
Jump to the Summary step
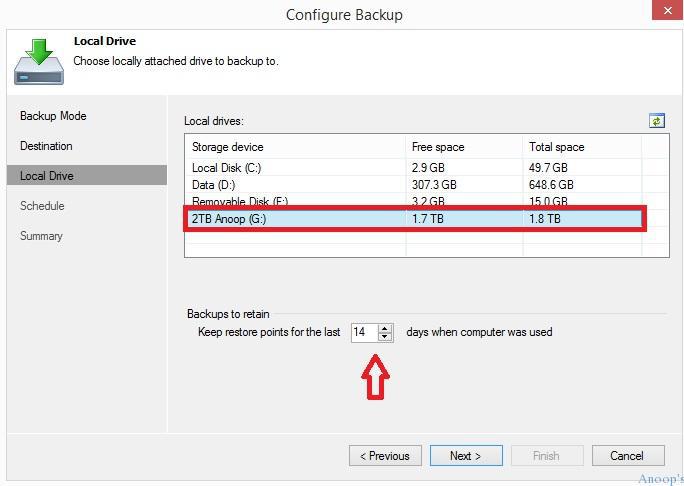click(x=41, y=236)
